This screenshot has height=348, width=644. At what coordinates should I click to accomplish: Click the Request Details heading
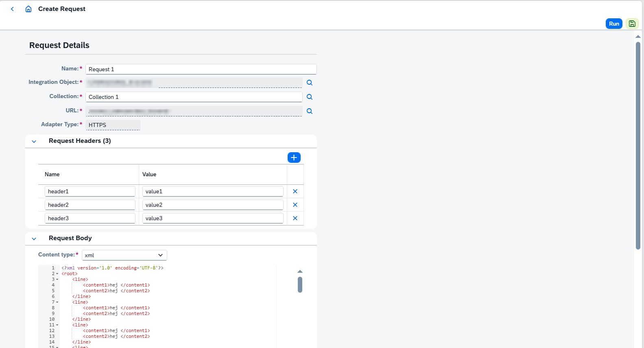coord(59,45)
